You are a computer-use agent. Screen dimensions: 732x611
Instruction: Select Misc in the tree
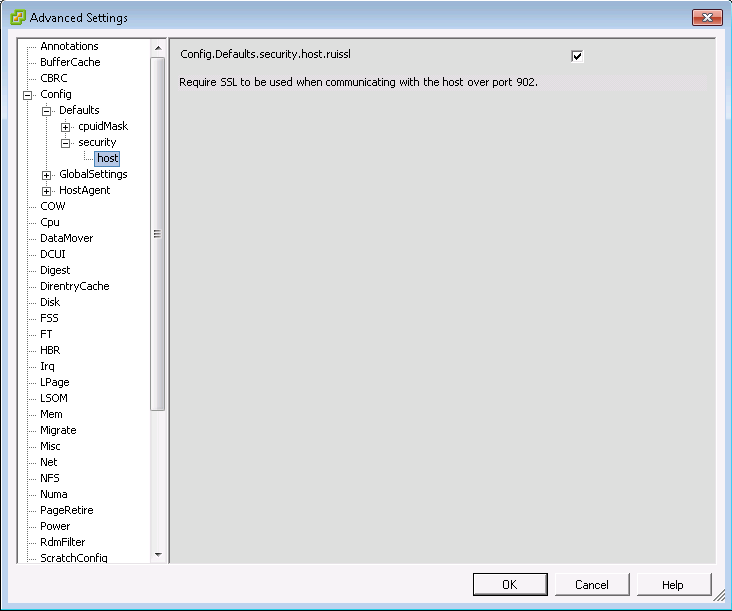click(50, 446)
